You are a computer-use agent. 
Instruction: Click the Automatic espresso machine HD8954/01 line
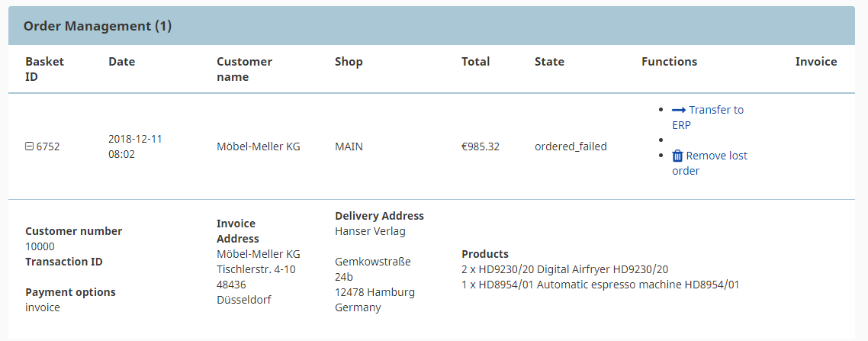600,285
